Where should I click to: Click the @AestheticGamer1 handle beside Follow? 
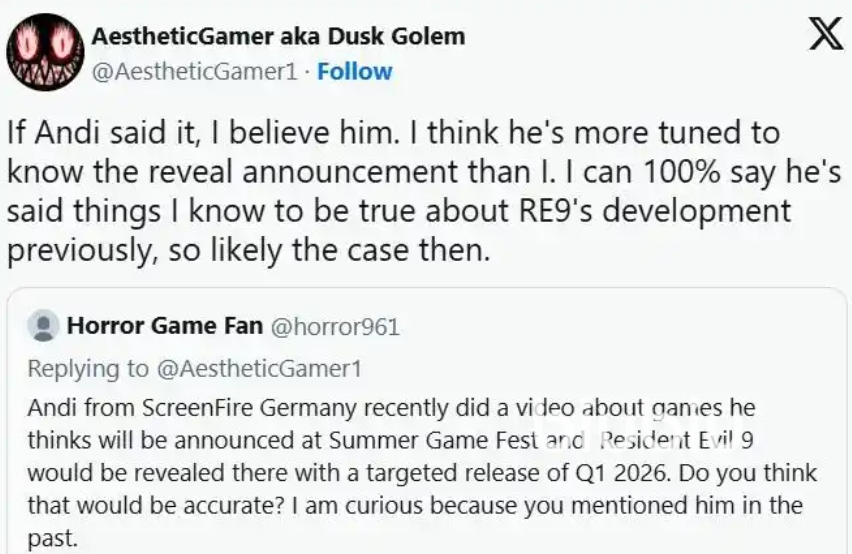click(194, 71)
